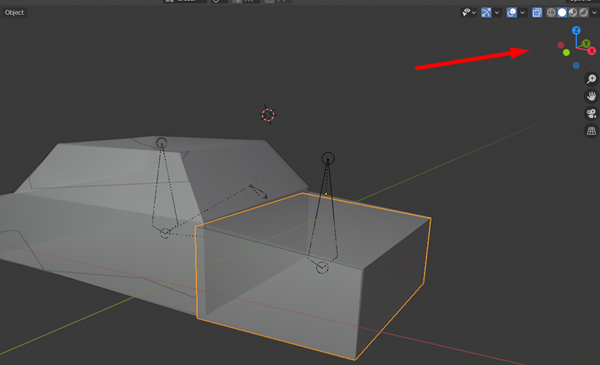600x365 pixels.
Task: Open the object types visibility dropdown
Action: (x=469, y=13)
